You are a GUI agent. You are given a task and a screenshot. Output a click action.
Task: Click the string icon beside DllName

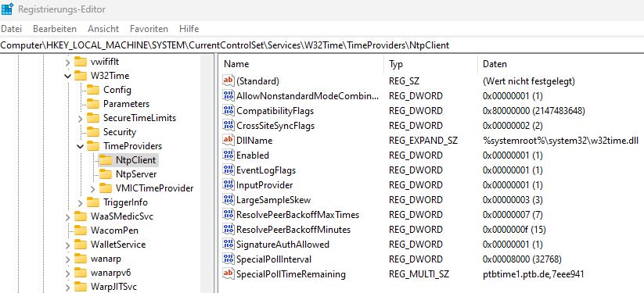(x=228, y=141)
